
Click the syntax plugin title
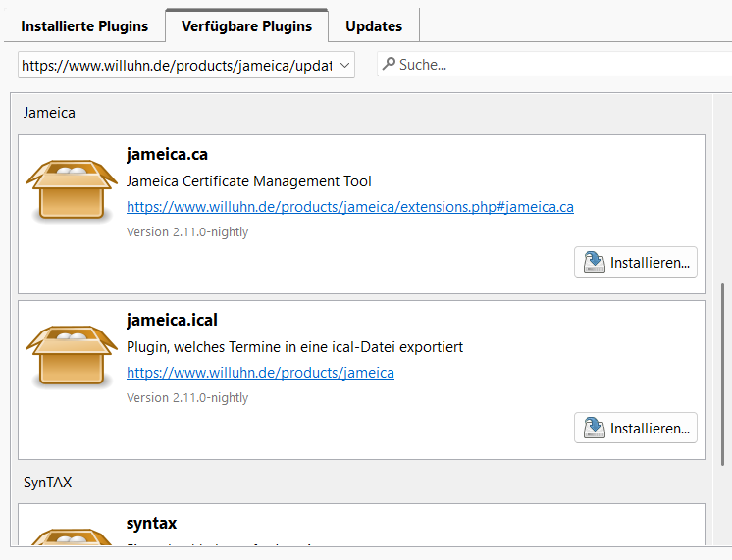click(x=151, y=523)
